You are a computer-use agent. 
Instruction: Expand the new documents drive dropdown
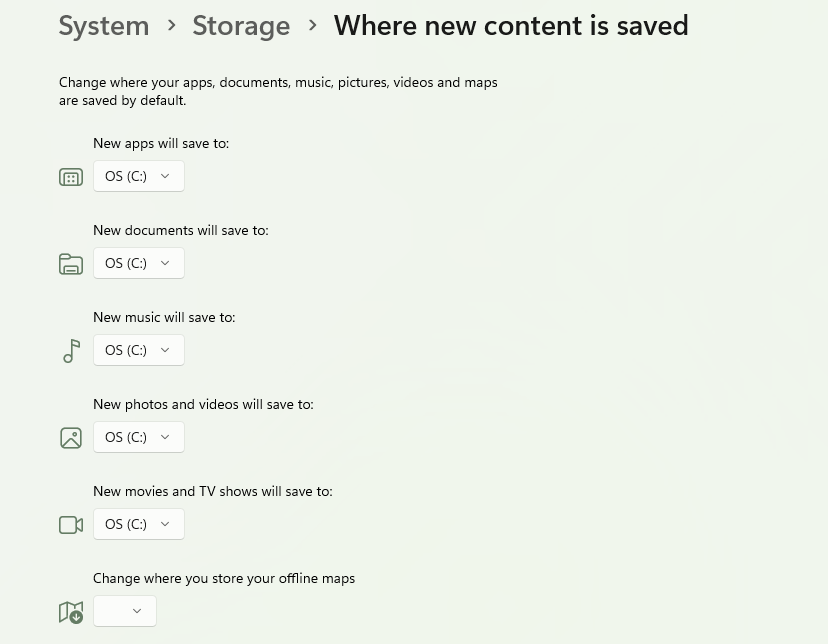[x=139, y=263]
